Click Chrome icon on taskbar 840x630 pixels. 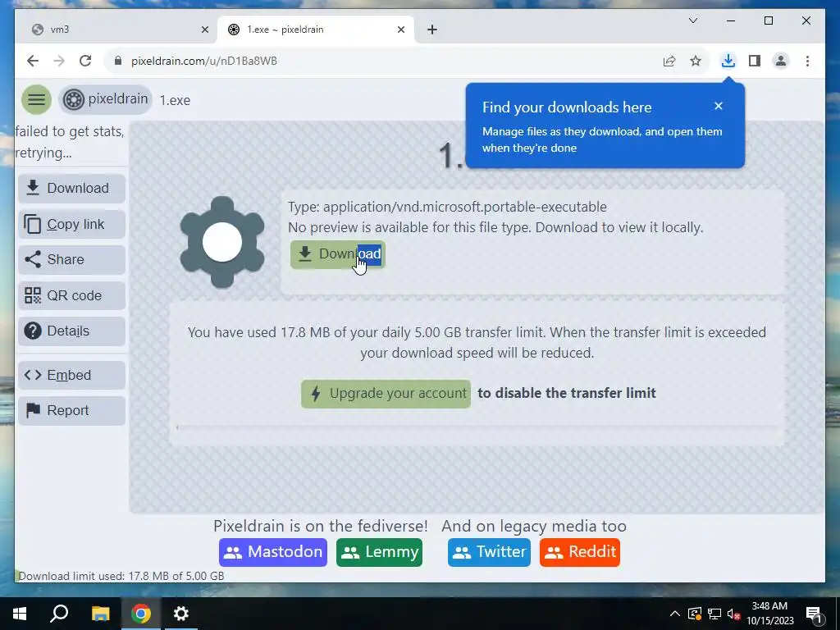tap(141, 614)
